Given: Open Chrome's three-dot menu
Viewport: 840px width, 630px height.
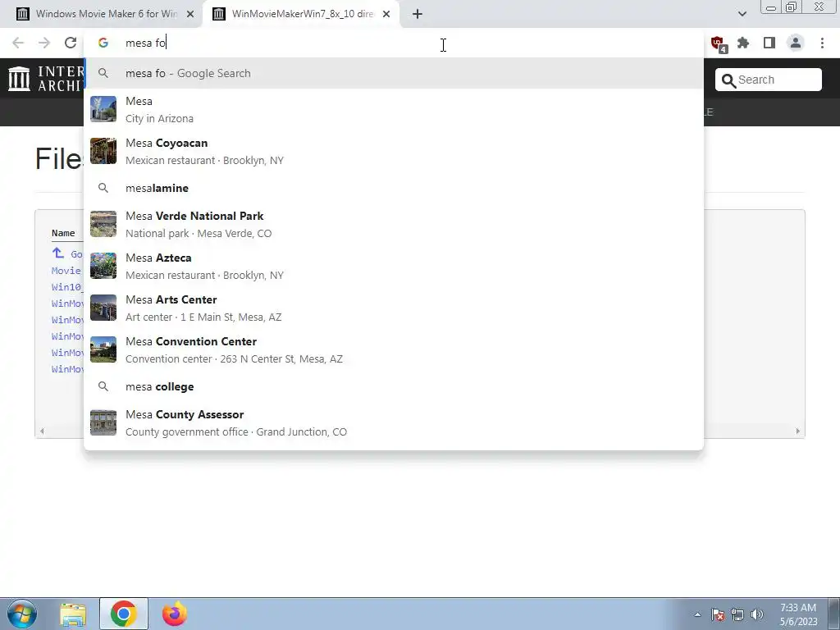Looking at the screenshot, I should pos(822,43).
